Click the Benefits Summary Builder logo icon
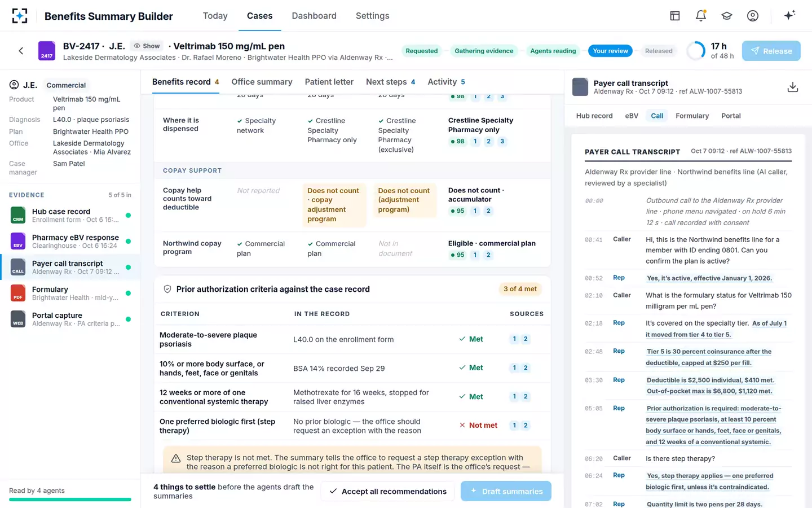This screenshot has height=508, width=812. [x=20, y=16]
